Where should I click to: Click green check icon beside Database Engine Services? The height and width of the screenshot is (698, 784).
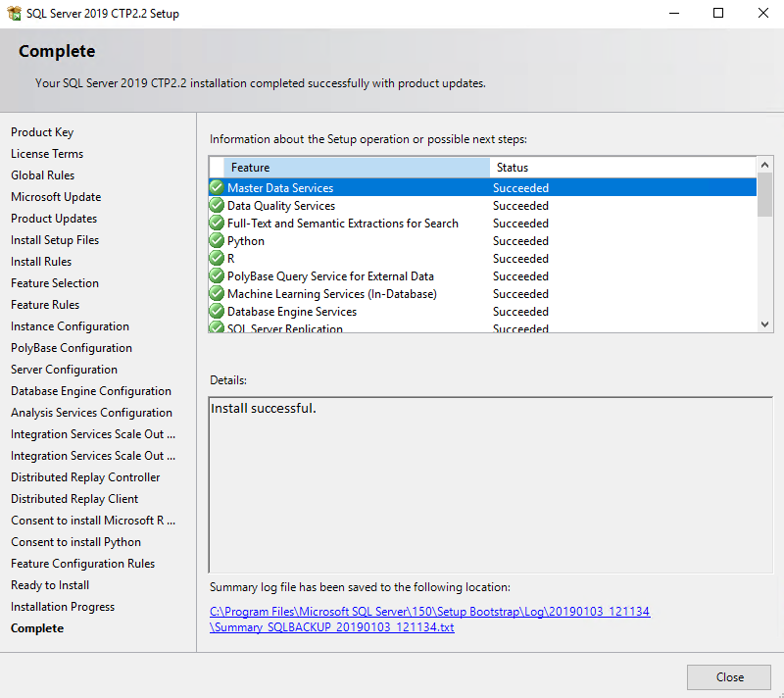click(x=217, y=311)
